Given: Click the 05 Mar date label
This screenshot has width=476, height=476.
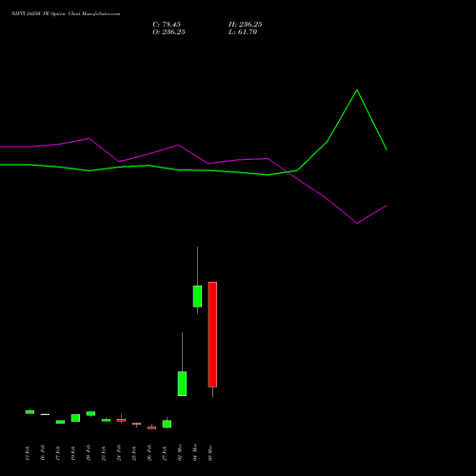Looking at the screenshot, I should tap(210, 453).
